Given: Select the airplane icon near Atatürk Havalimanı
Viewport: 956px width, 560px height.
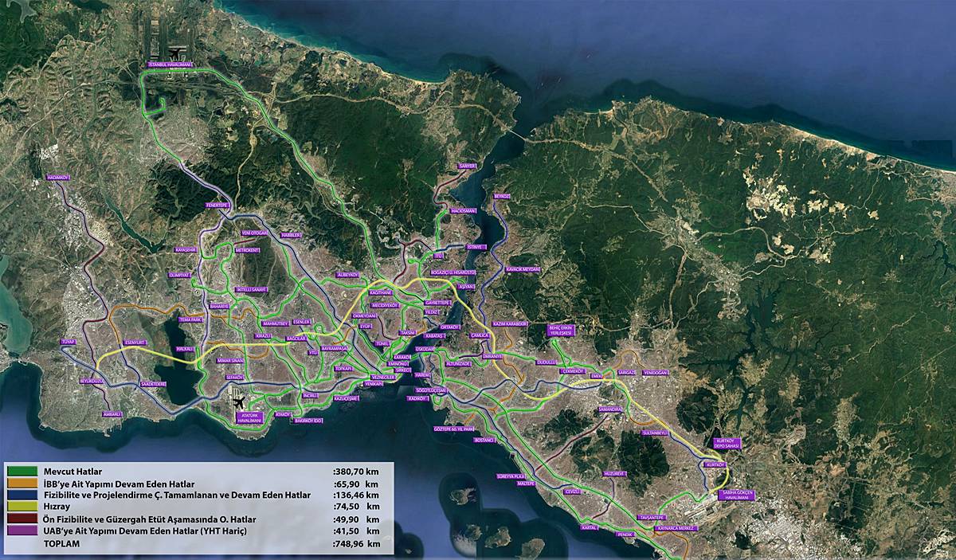Looking at the screenshot, I should point(239,403).
